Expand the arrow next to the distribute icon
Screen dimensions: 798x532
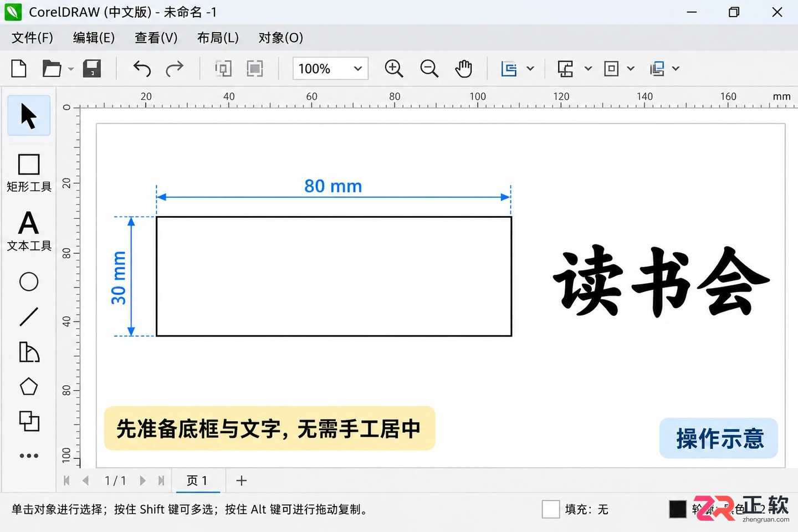589,69
